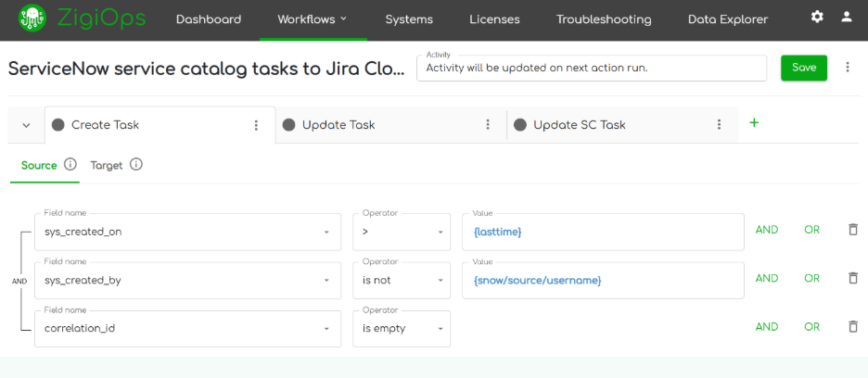
Task: Add a new action with plus icon
Action: (x=753, y=123)
